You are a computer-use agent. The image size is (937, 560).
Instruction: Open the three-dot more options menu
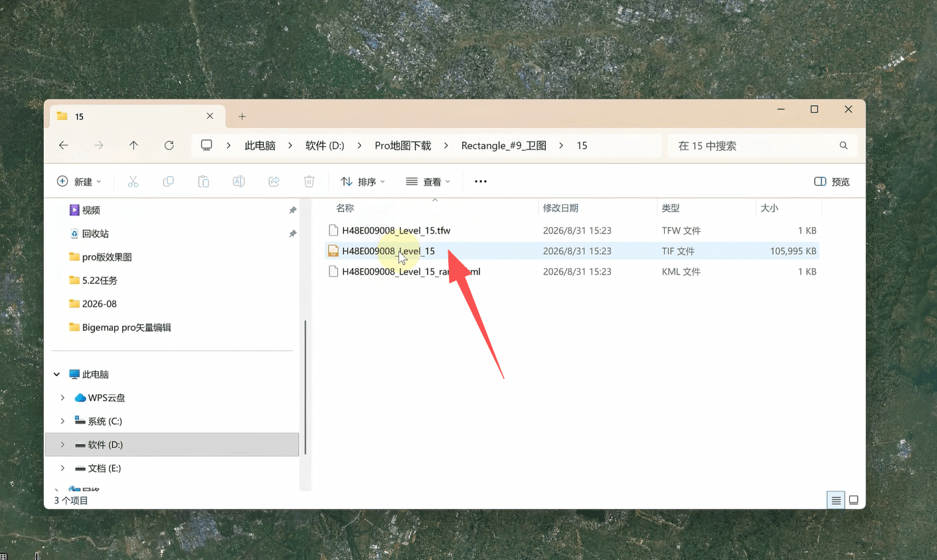[x=481, y=181]
